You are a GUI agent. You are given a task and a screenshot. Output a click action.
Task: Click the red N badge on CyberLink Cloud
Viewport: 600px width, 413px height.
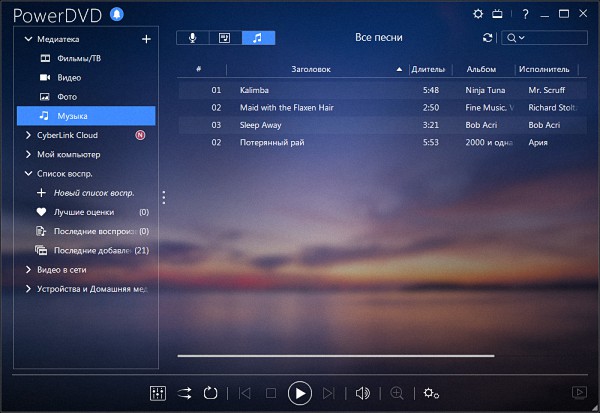click(140, 135)
